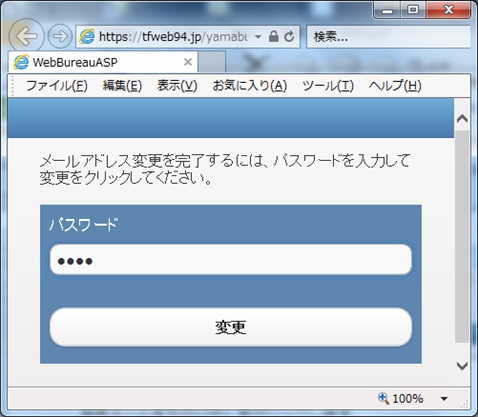Click the refresh icon in address bar

289,36
